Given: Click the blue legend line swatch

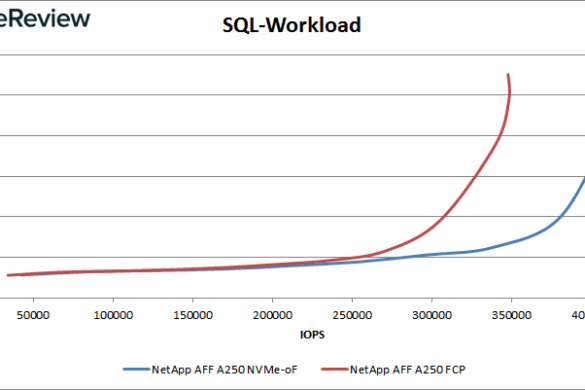Looking at the screenshot, I should 137,369.
